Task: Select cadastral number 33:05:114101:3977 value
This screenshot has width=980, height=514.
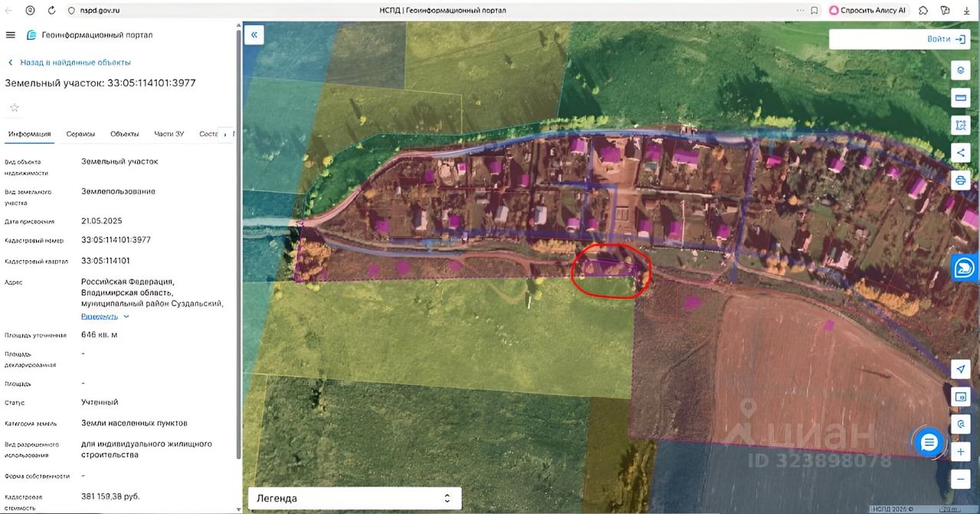Action: 116,239
